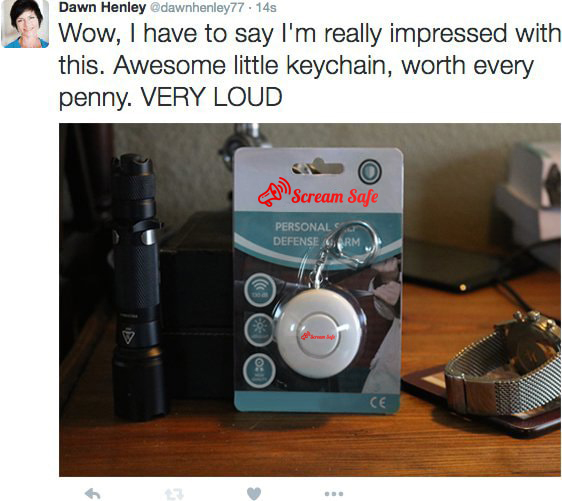Visit the @dawnhenley77 handle link
562x501 pixels.
196,8
